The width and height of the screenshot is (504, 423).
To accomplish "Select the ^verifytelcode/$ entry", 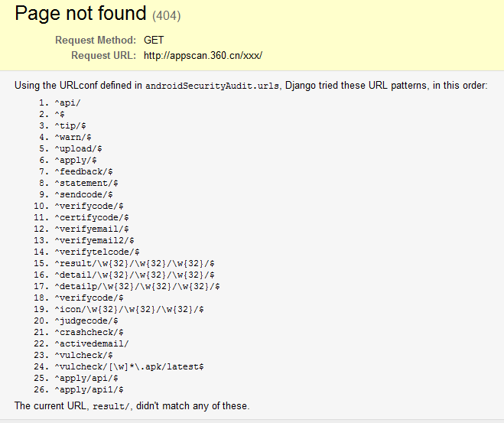I will [97, 252].
